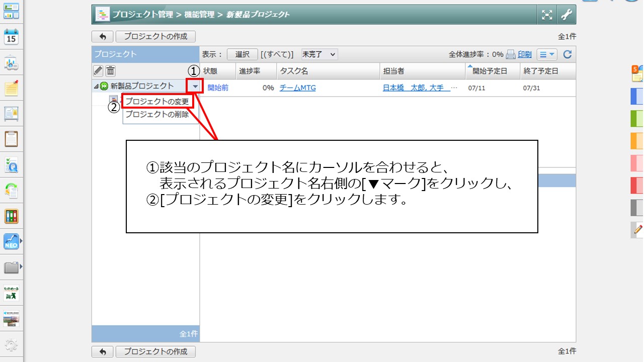Click the 開始前 status text

point(218,87)
